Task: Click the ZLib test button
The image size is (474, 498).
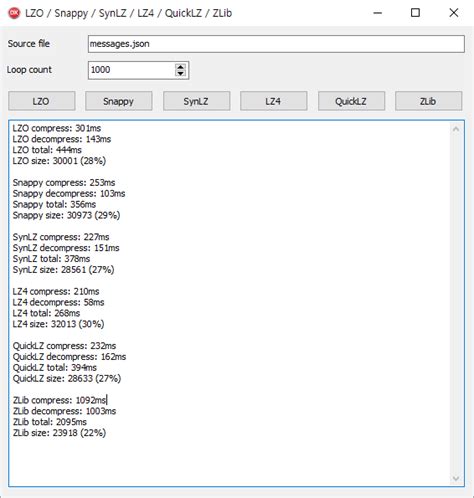Action: click(429, 101)
